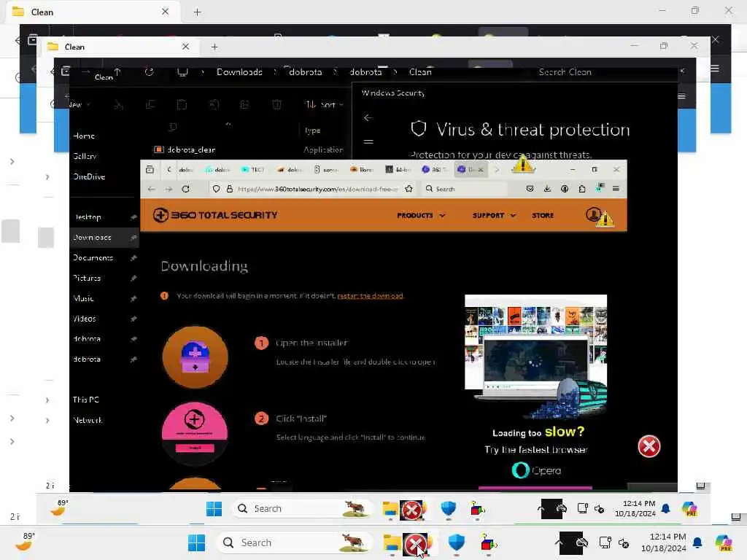This screenshot has width=747, height=560.
Task: Open the PRODUCTS dropdown on 360 site
Action: (421, 215)
